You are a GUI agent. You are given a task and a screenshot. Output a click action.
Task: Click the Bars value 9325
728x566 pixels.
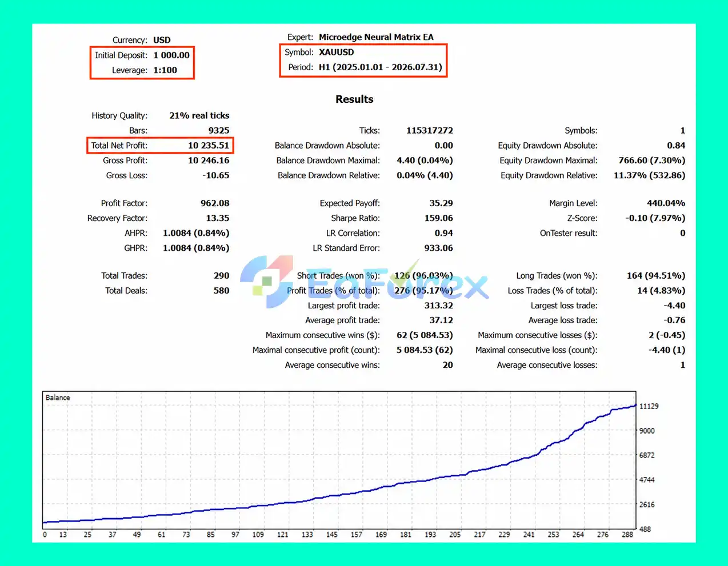click(x=219, y=130)
